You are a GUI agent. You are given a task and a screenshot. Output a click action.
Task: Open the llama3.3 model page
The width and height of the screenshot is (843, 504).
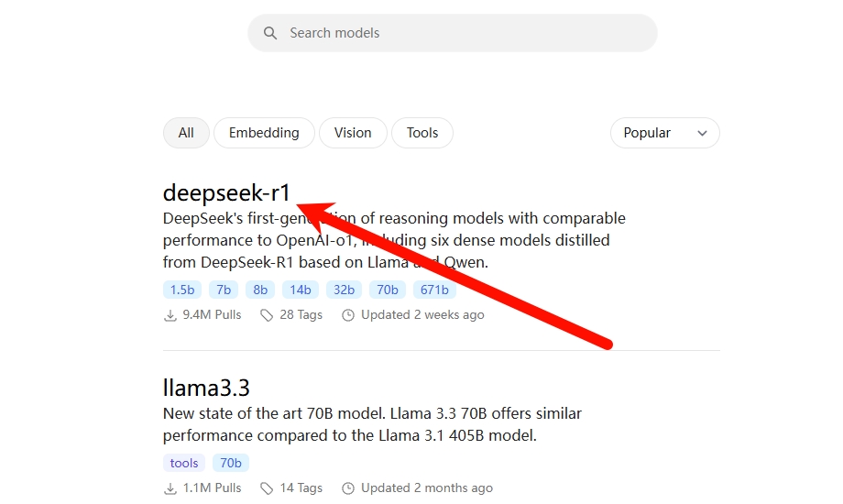tap(206, 387)
